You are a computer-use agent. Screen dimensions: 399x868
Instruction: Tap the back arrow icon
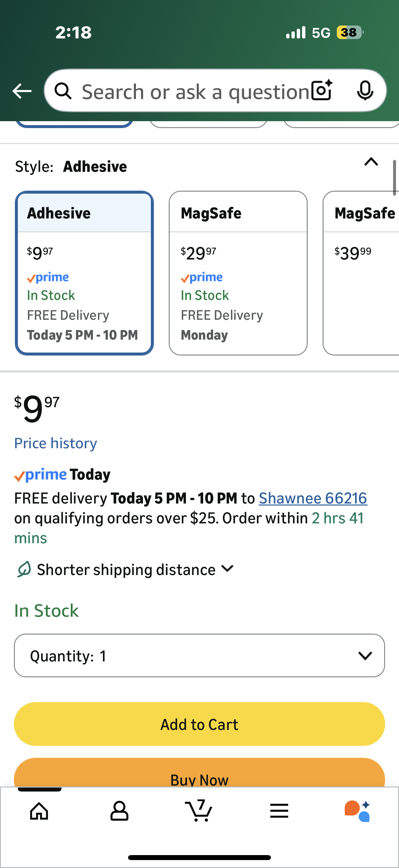22,91
